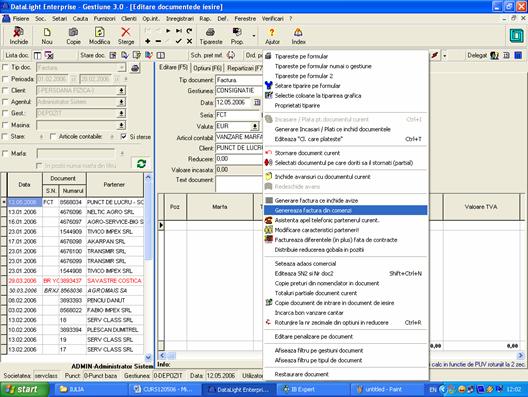Open the Inregistrari menu
This screenshot has width=528, height=397.
tap(180, 19)
